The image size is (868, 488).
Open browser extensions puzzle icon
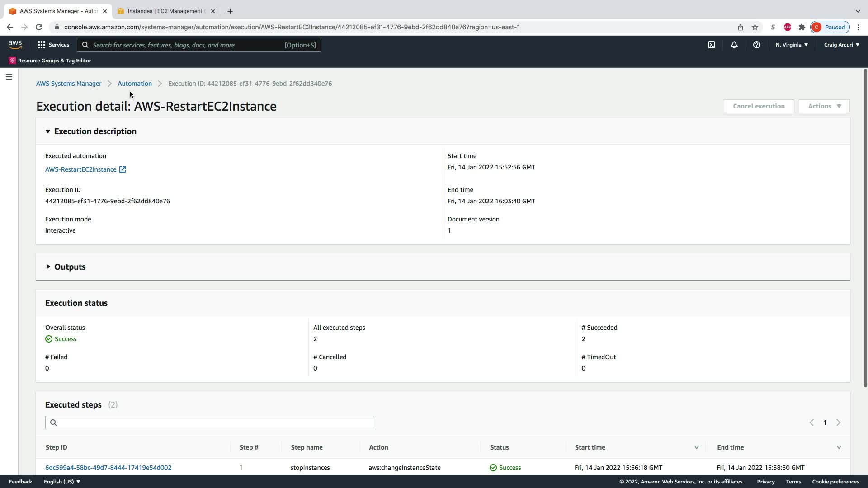(x=802, y=27)
